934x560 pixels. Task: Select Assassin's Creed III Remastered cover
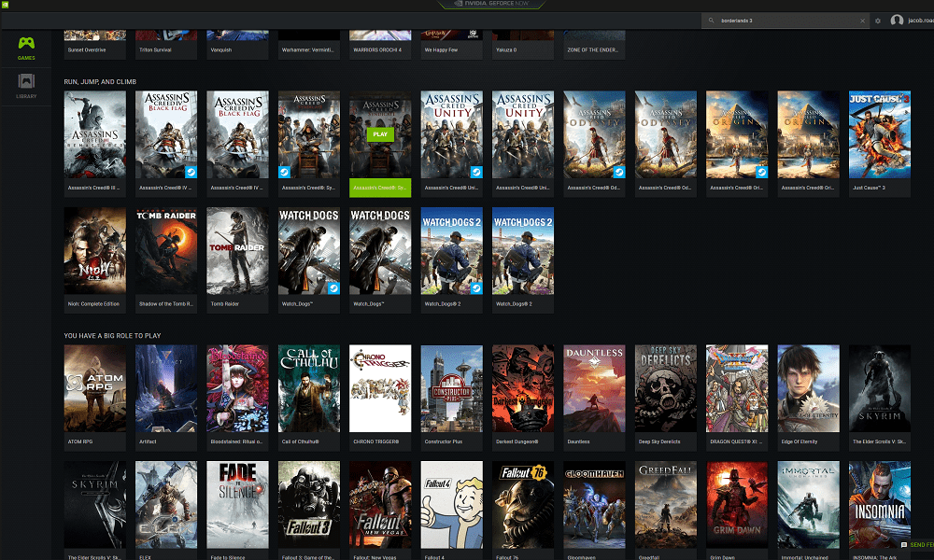point(94,134)
